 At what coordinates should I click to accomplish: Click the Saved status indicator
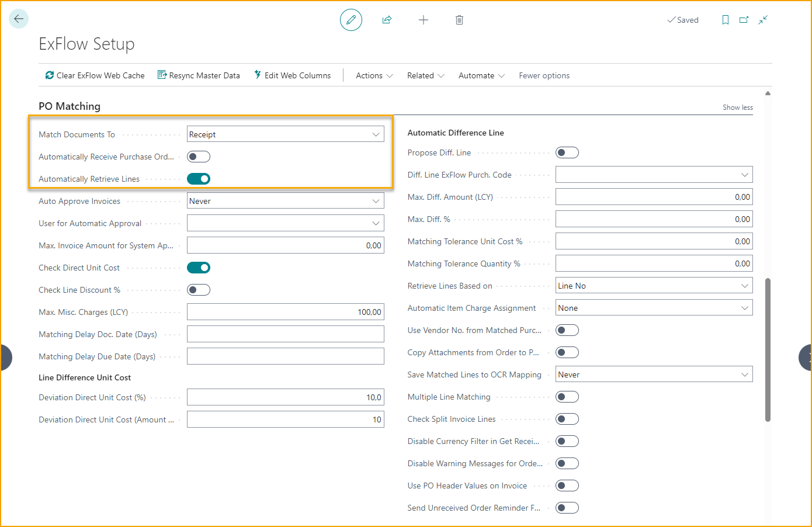coord(683,20)
